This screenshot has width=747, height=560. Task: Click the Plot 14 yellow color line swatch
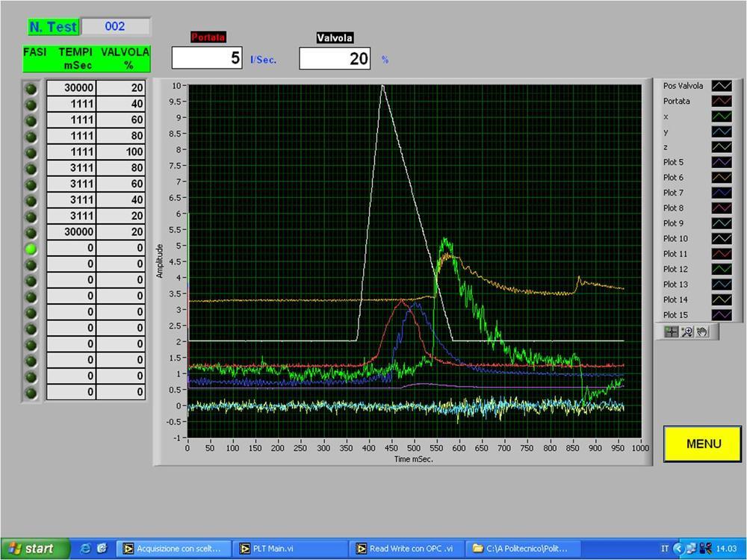pyautogui.click(x=722, y=300)
